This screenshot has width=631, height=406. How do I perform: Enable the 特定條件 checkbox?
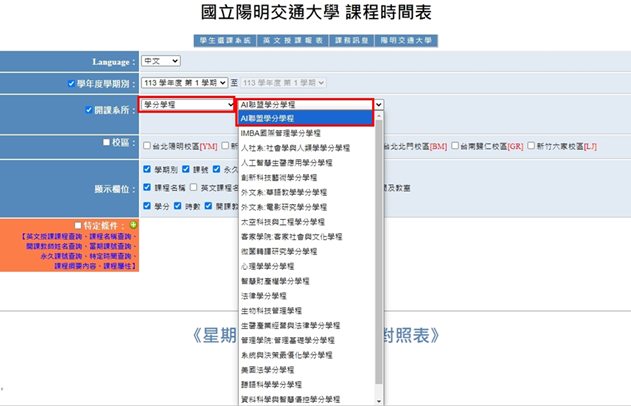(79, 225)
